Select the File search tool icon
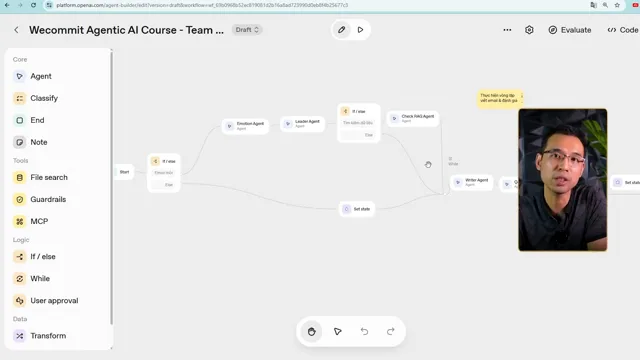The width and height of the screenshot is (640, 360). point(19,178)
